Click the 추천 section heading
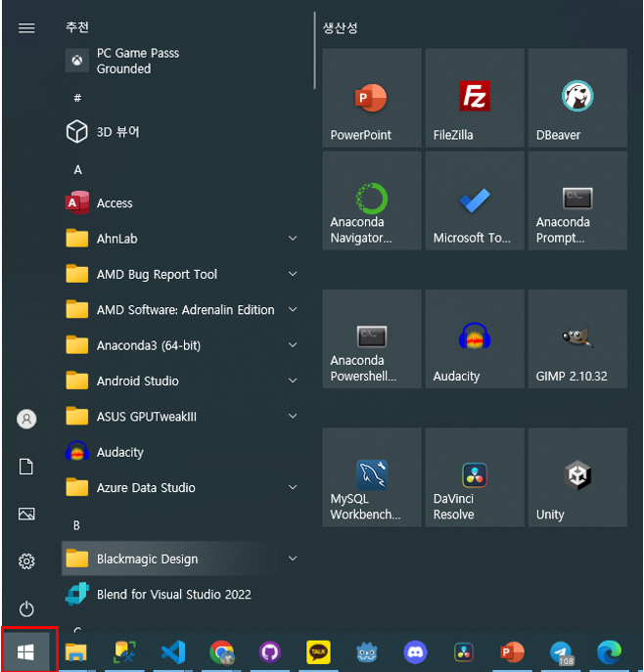The width and height of the screenshot is (644, 672). [x=77, y=27]
